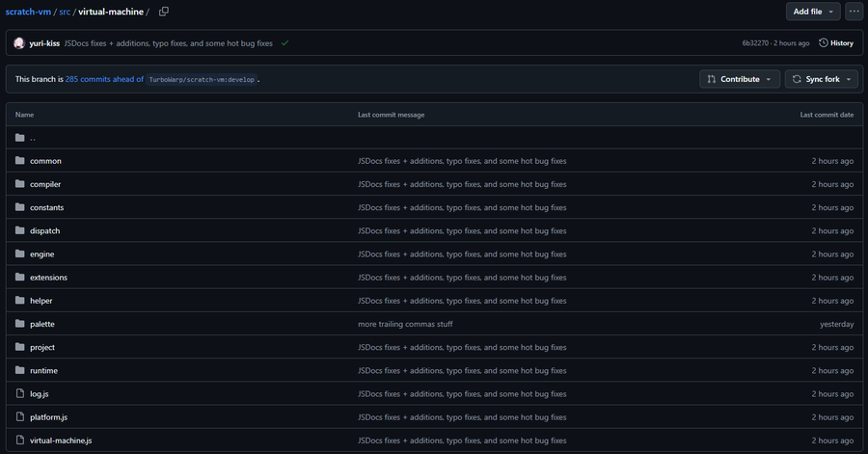868x454 pixels.
Task: Click the parent directory folder icon
Action: (20, 138)
